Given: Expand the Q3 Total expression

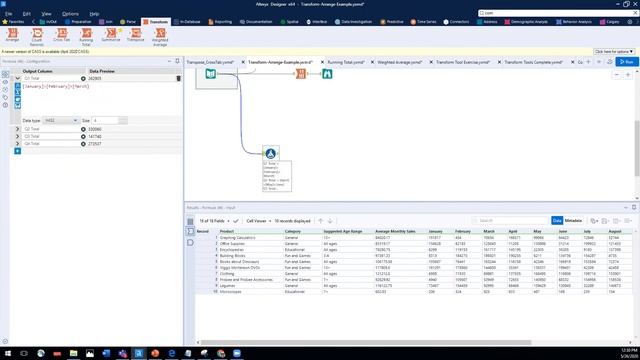Looking at the screenshot, I should [18, 136].
